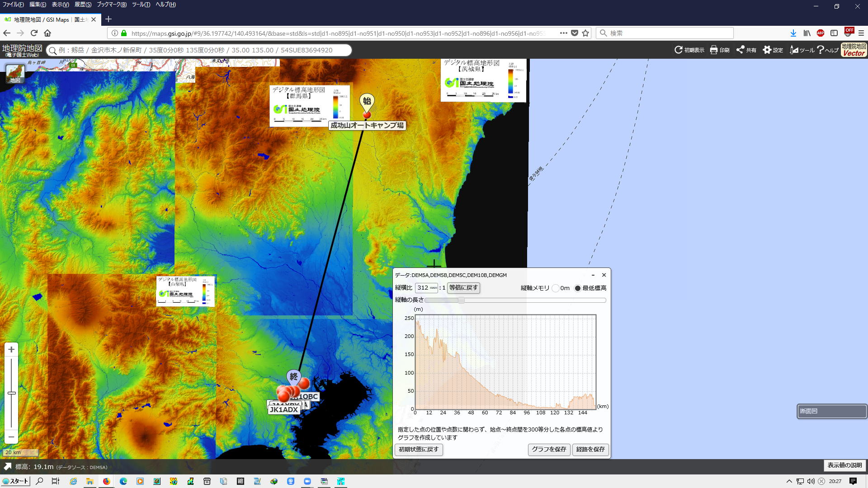
Task: Open the 設定 settings gear
Action: pos(773,50)
